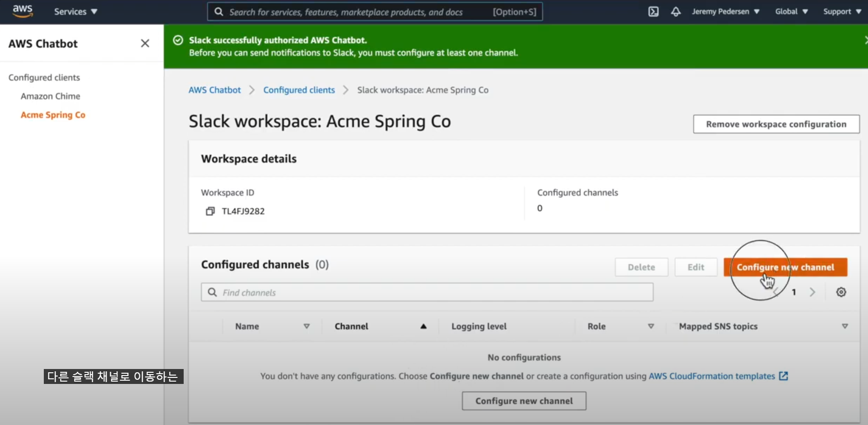Image resolution: width=868 pixels, height=425 pixels.
Task: Click global search magnifier icon
Action: 219,12
